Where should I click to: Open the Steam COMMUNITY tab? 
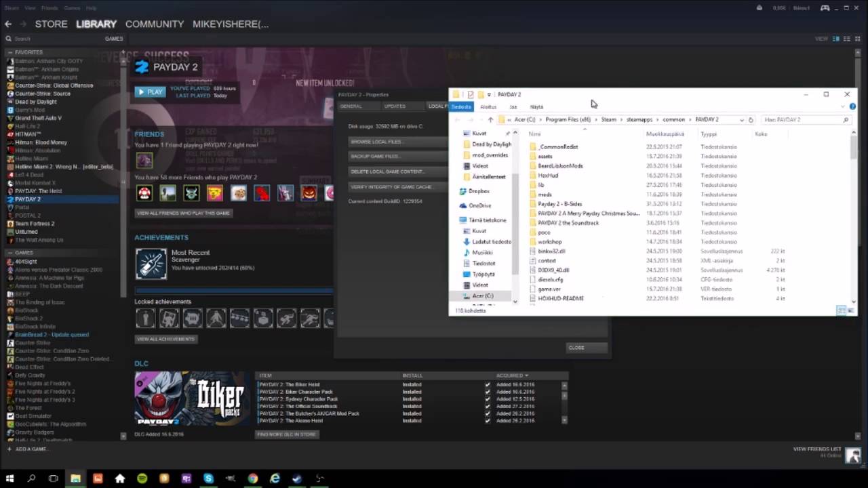(155, 24)
